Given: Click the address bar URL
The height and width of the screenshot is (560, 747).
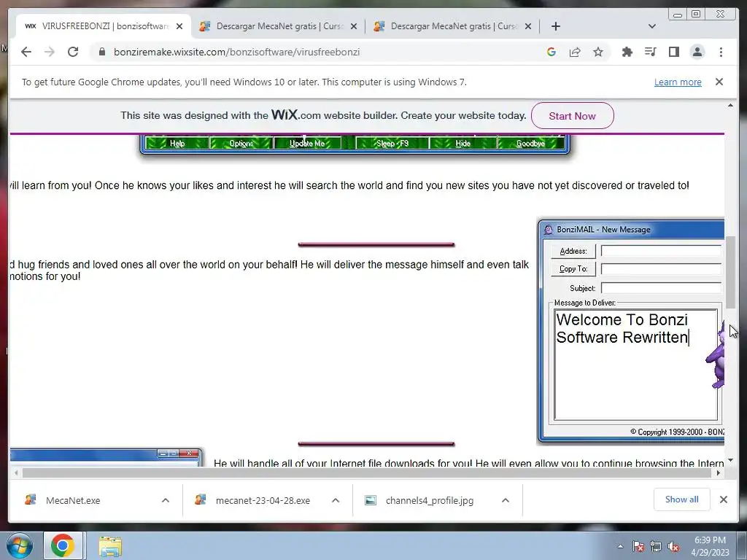Looking at the screenshot, I should [x=236, y=52].
